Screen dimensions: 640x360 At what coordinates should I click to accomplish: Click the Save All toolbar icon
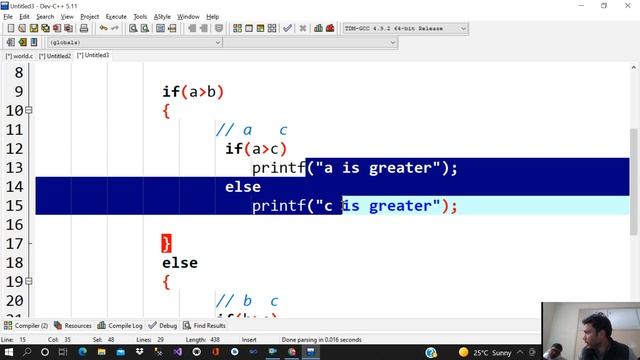(45, 28)
